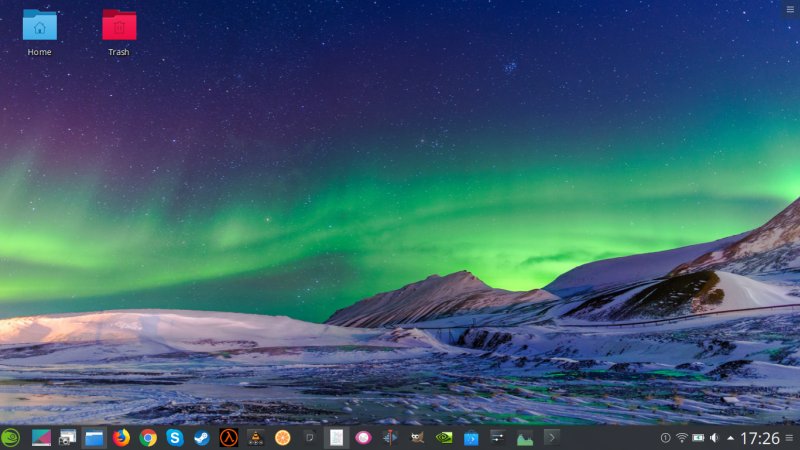This screenshot has width=800, height=450.
Task: Open the volume control tray icon
Action: [x=714, y=438]
